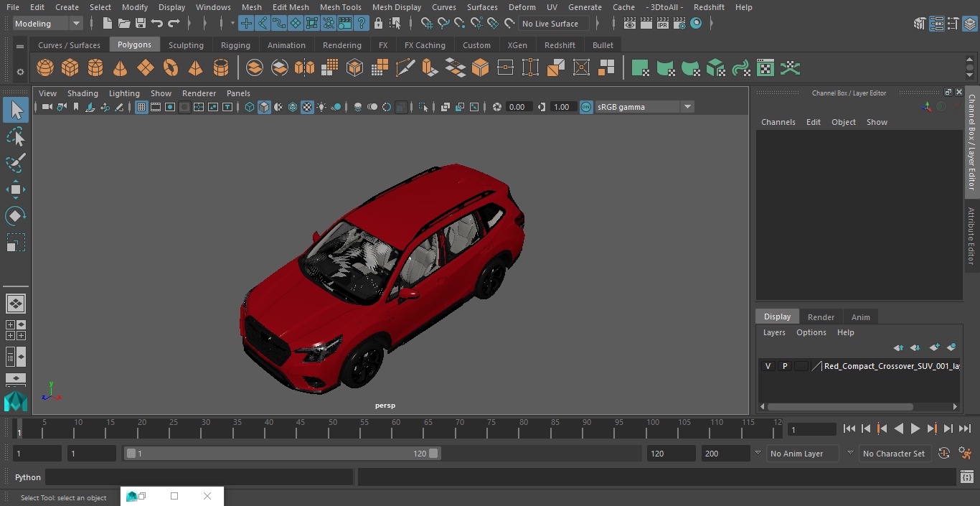The width and height of the screenshot is (980, 506).
Task: Open the Redshift menu in menu bar
Action: pyautogui.click(x=709, y=7)
